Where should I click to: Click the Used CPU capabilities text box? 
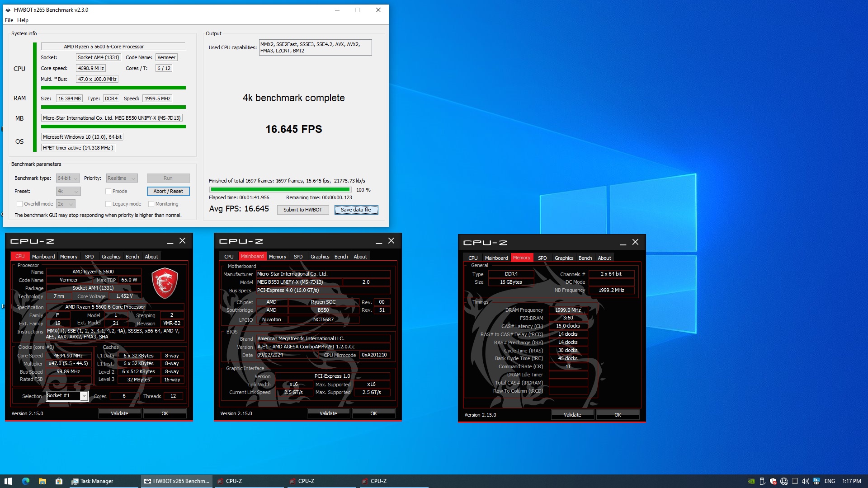tap(315, 47)
